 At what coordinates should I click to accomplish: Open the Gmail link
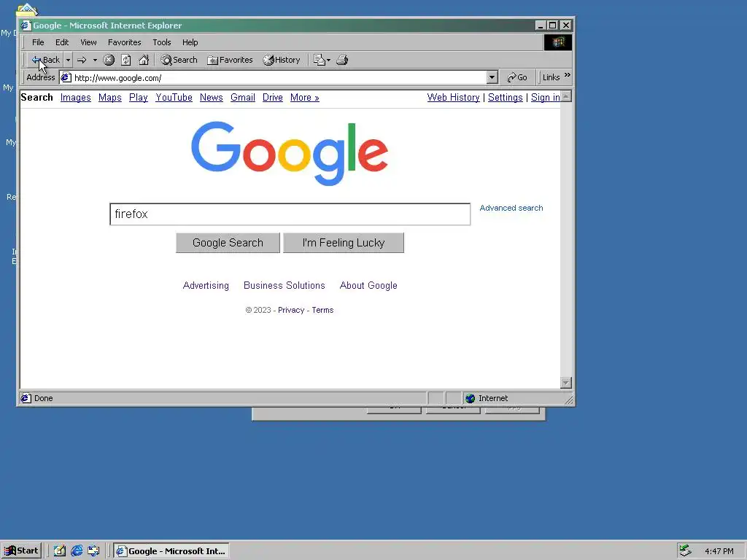tap(242, 97)
